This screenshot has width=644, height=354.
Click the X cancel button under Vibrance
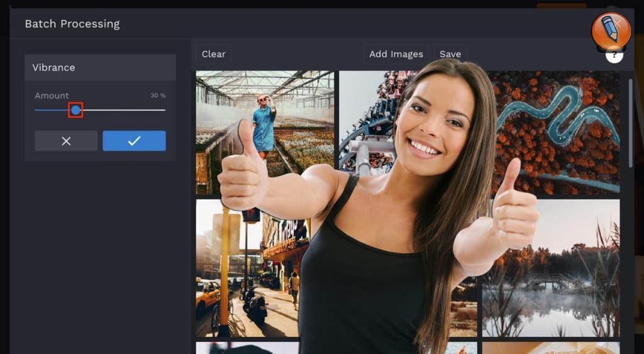click(x=66, y=141)
